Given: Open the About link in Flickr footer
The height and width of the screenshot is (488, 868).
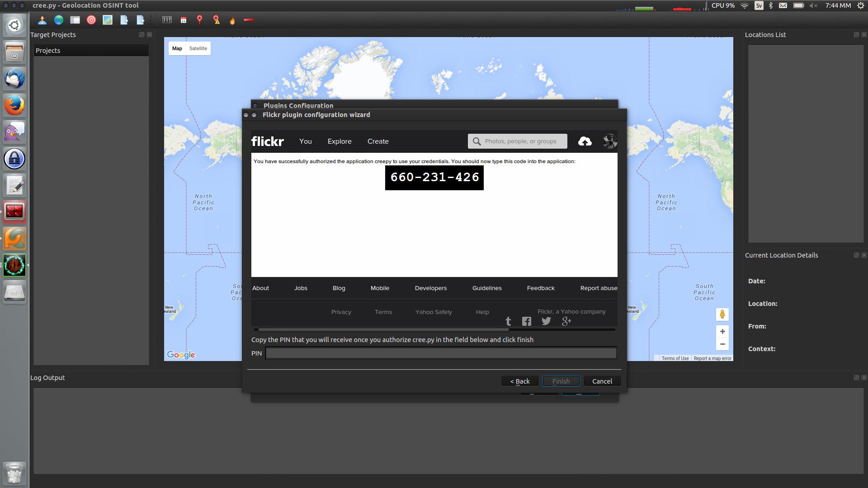Looking at the screenshot, I should pyautogui.click(x=260, y=288).
